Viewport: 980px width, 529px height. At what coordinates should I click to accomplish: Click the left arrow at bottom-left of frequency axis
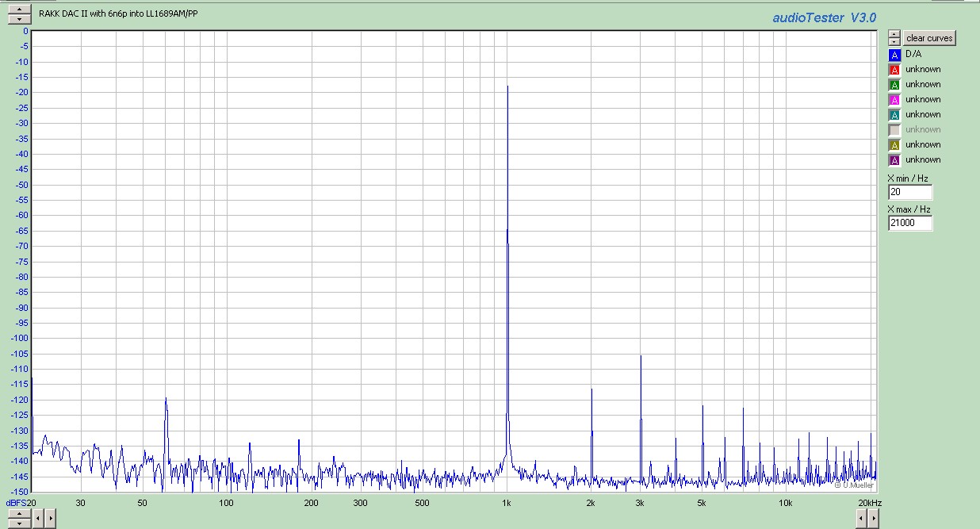(38, 518)
